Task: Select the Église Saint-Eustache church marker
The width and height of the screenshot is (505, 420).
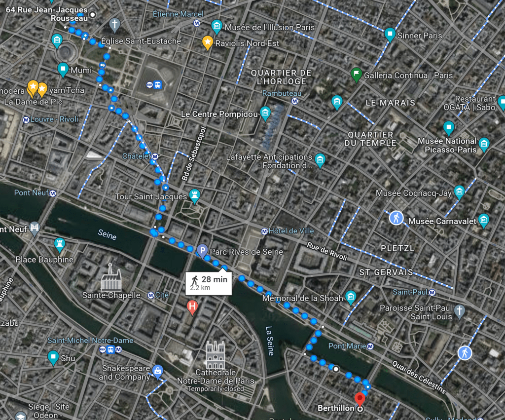Action: point(114,25)
